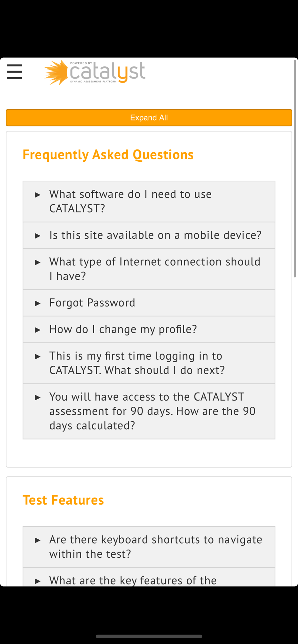Click the arrow beside Internet connection question
Viewport: 298px width, 644px height.
[38, 262]
